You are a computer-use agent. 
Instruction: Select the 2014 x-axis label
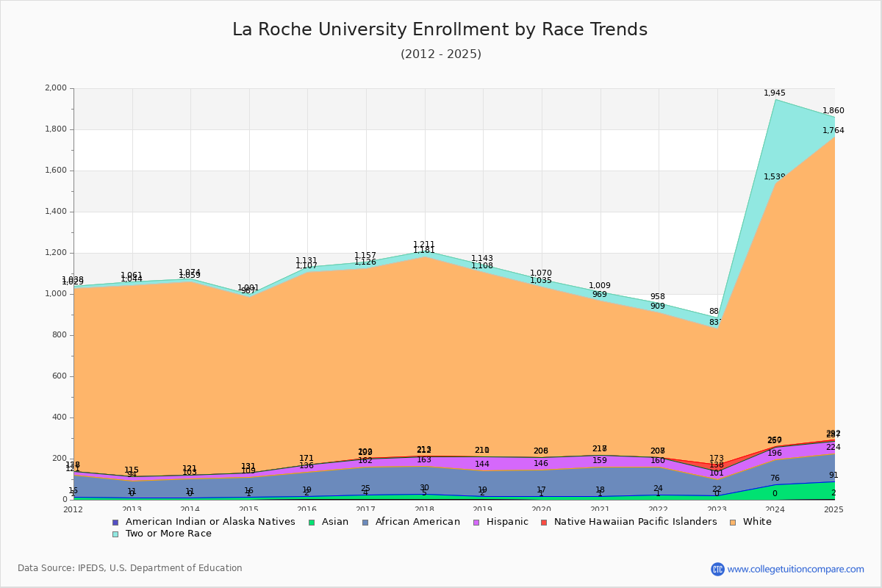point(190,509)
